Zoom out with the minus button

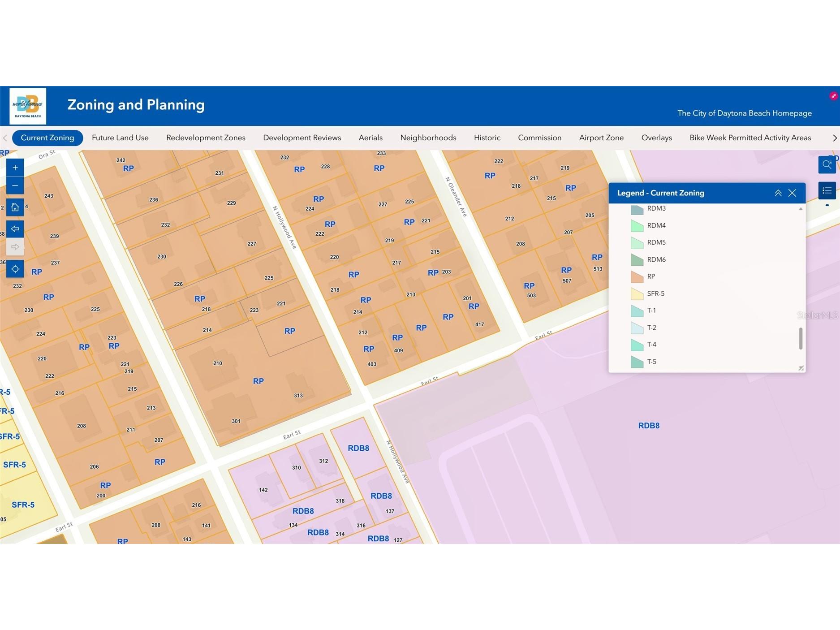15,186
